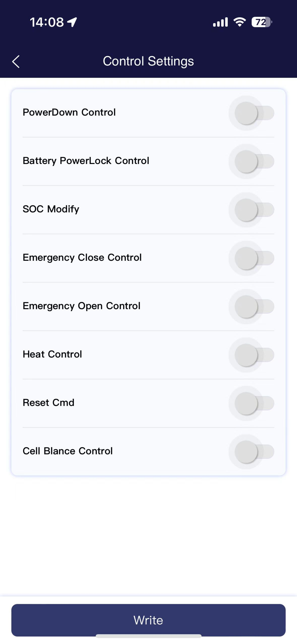Screen dimensions: 297x644
Task: Tap the clock time in status bar
Action: tap(47, 22)
